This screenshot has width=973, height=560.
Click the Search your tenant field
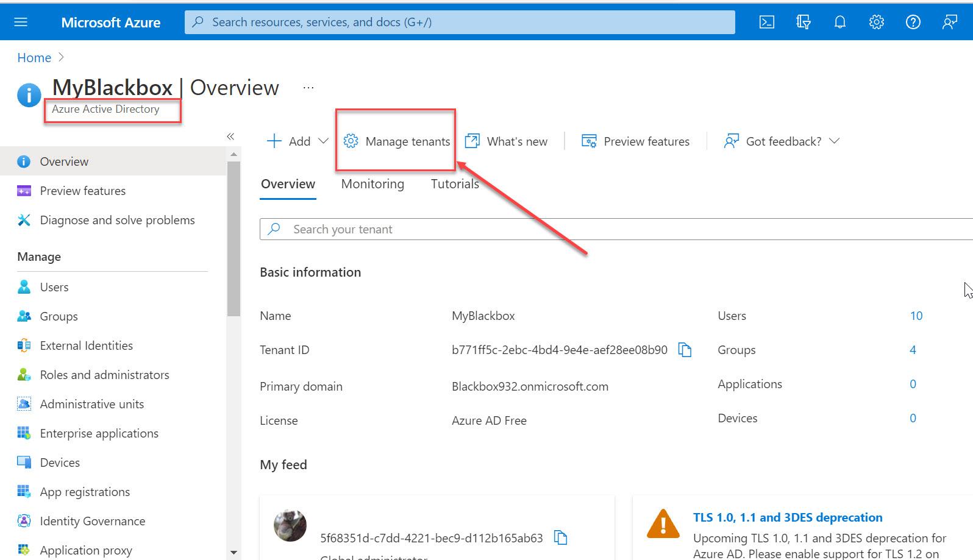tap(616, 229)
